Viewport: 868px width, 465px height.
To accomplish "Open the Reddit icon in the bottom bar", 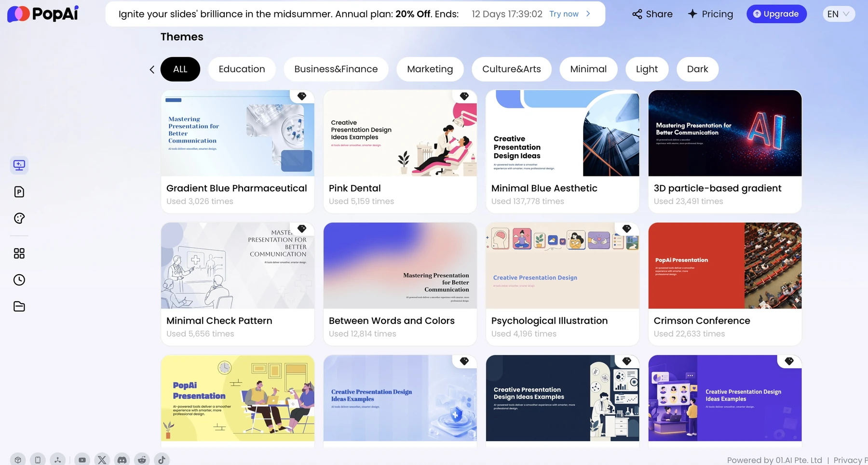I will (x=142, y=460).
